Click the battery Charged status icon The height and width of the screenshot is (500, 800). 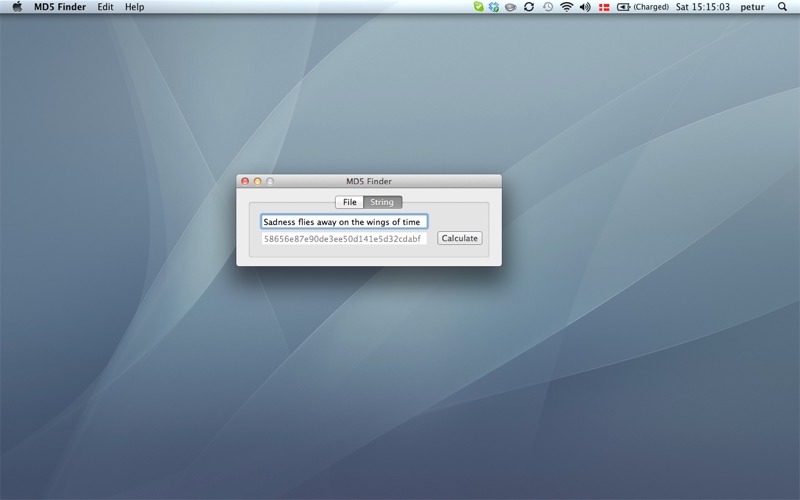[x=643, y=7]
